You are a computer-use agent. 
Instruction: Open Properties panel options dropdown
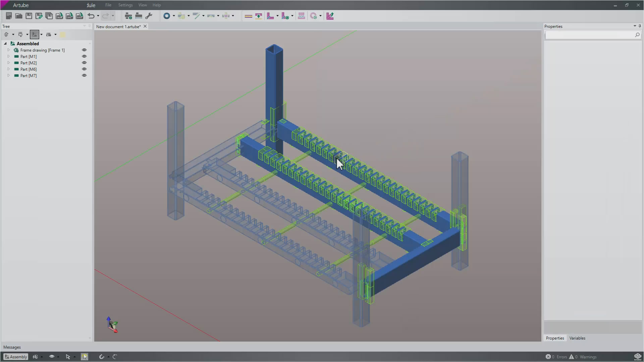[x=635, y=26]
